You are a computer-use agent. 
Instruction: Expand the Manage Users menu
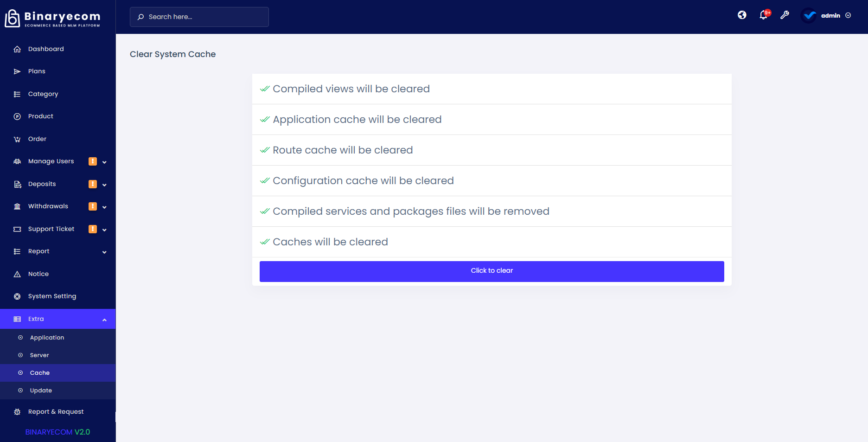click(x=104, y=162)
